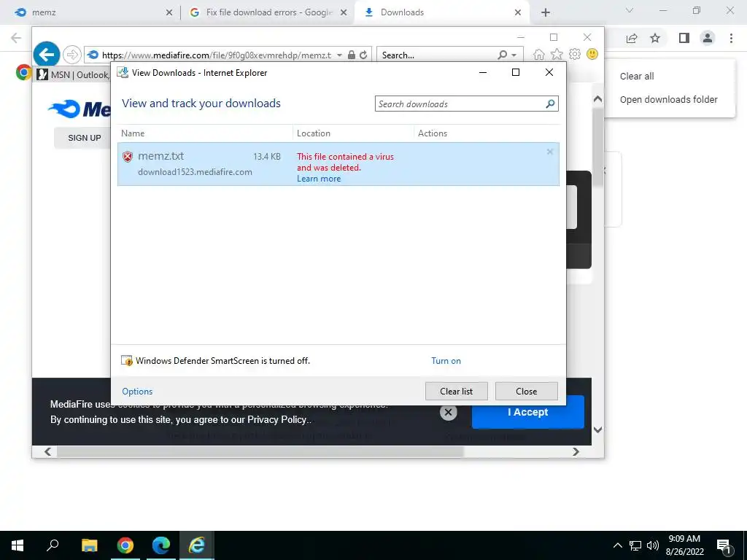Viewport: 747px width, 560px height.
Task: Click IE horizontal scrollbar left arrow
Action: (47, 451)
